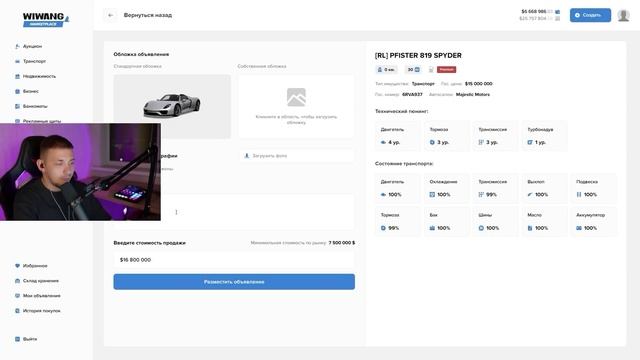Click the icon next to the lower balance

click(558, 18)
